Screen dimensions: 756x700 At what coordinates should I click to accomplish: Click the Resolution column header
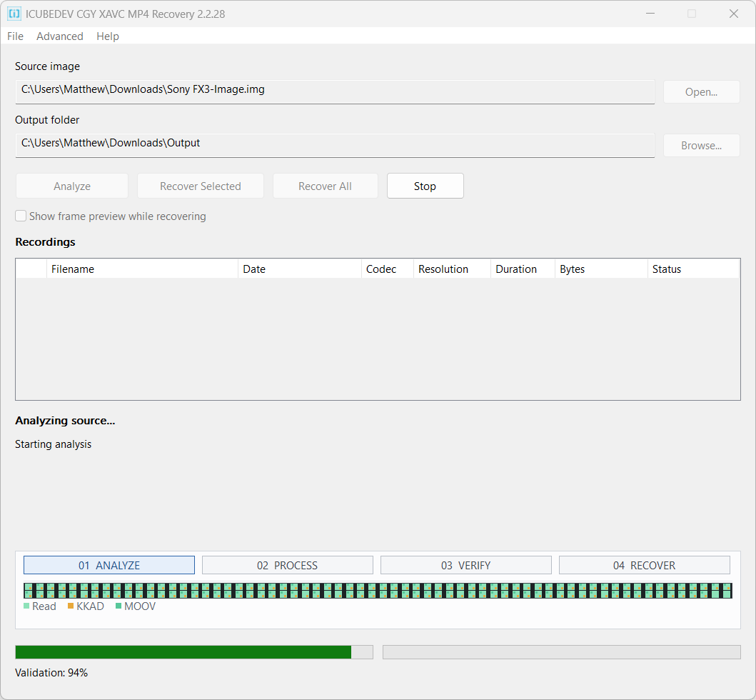click(x=452, y=269)
